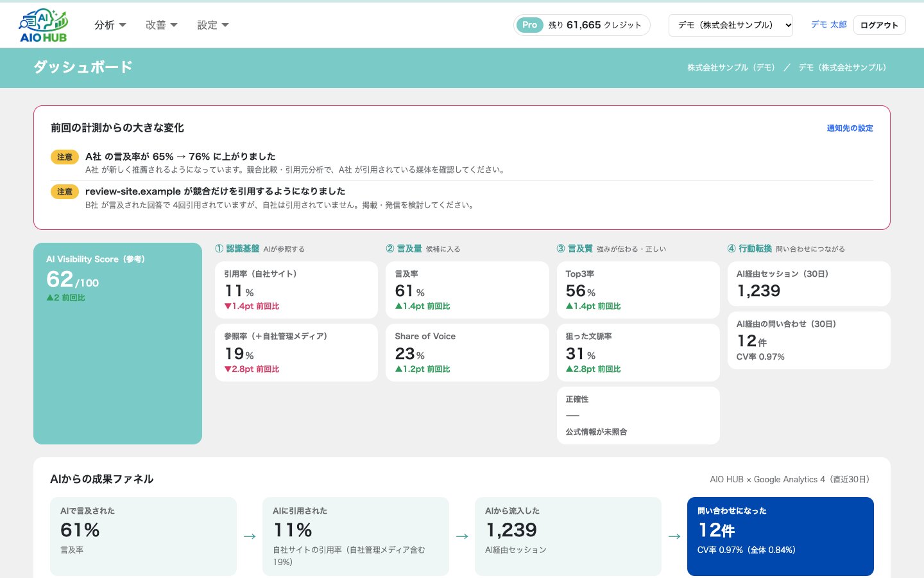Click the 注意 badge beside review-site.example alert
The width and height of the screenshot is (924, 578).
coord(65,191)
